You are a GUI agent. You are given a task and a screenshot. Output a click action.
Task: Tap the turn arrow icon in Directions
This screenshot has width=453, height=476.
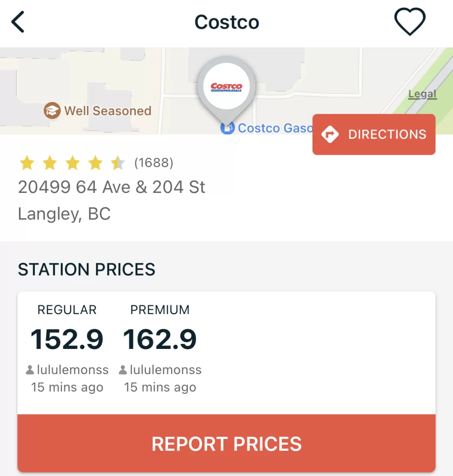click(x=330, y=134)
